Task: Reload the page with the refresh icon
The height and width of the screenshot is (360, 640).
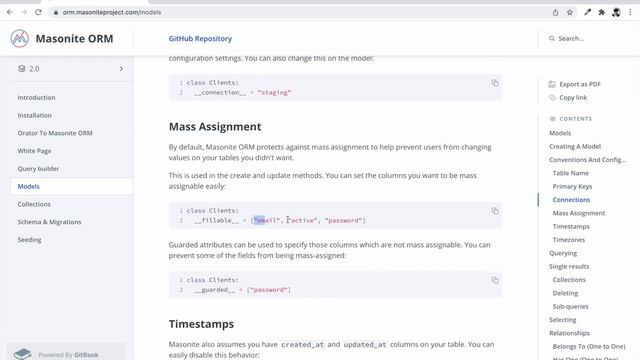Action: 38,12
